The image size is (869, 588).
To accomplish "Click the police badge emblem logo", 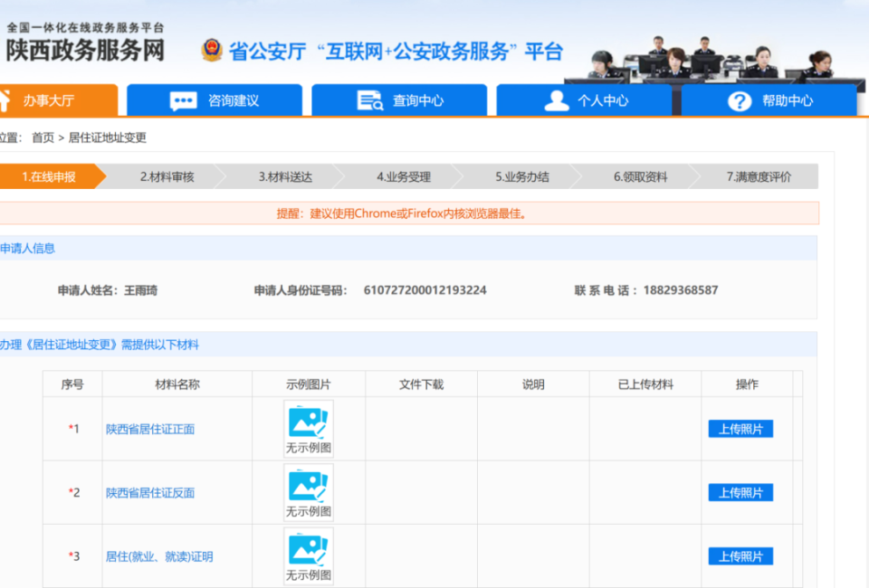I will (212, 51).
